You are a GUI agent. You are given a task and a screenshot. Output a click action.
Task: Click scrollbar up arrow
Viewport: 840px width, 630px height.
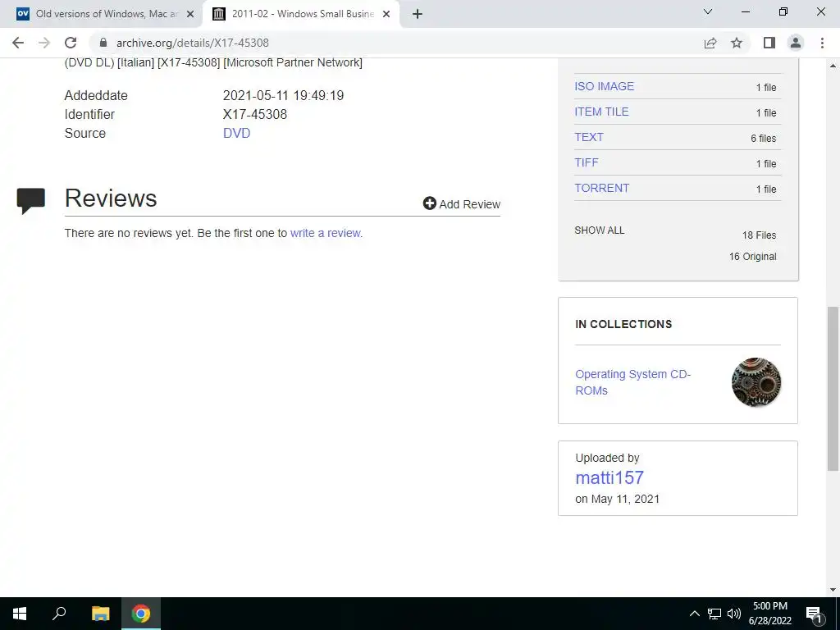pyautogui.click(x=833, y=66)
